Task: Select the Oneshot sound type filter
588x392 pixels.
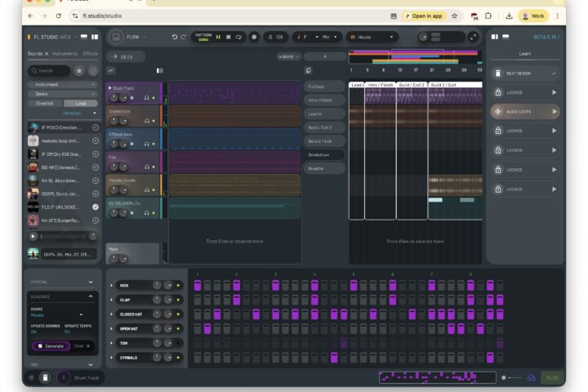Action: [x=45, y=103]
